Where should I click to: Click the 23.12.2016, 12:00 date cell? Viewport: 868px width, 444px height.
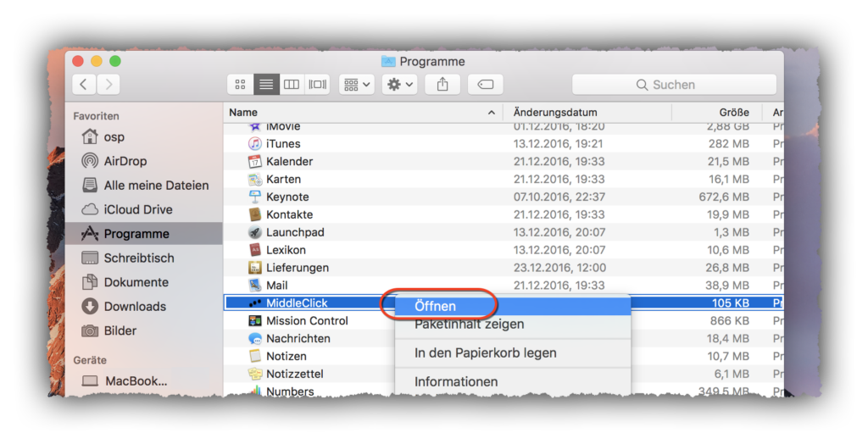coord(559,268)
